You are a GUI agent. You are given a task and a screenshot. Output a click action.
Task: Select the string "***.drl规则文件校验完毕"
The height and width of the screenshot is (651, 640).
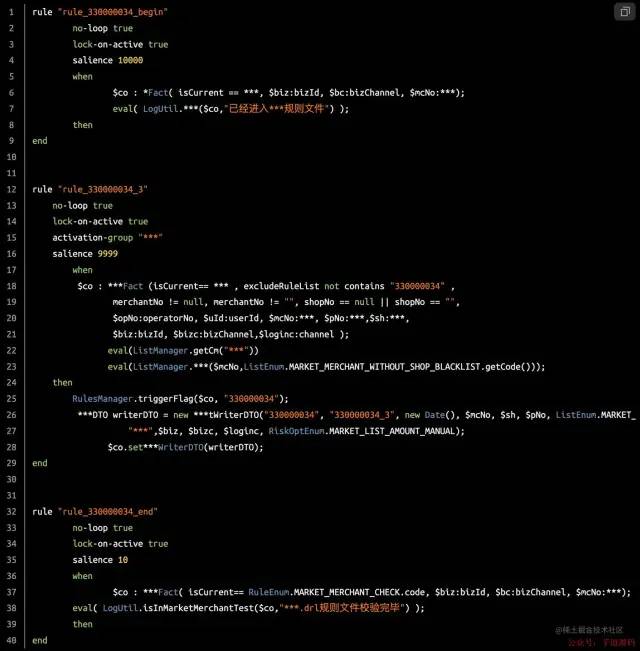click(344, 608)
